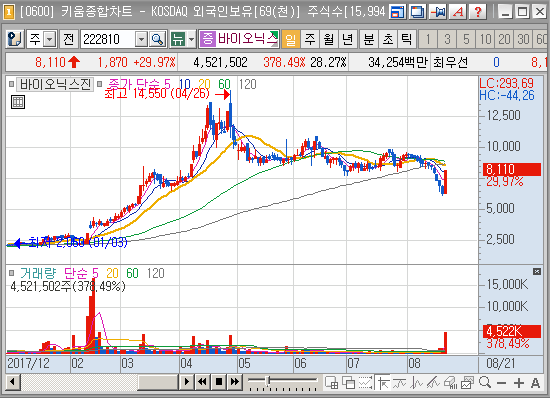Choose the 20 interval button
Image resolution: width=550 pixels, height=398 pixels.
tap(504, 39)
